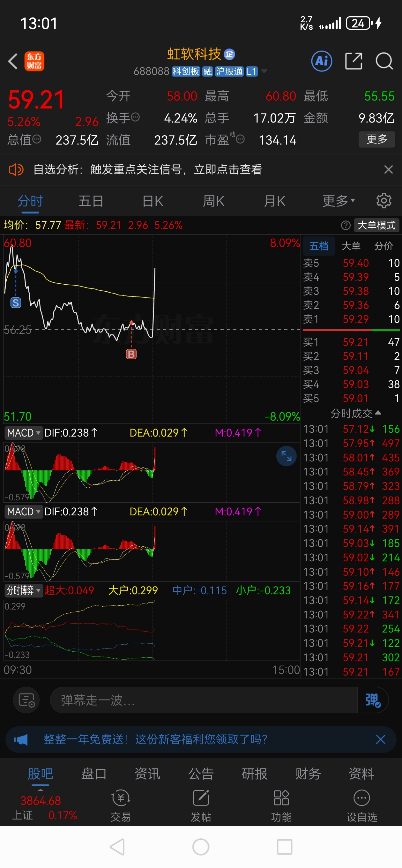Viewport: 402px width, 868px height.
Task: Tap the info icon beside 换手
Action: click(x=135, y=117)
